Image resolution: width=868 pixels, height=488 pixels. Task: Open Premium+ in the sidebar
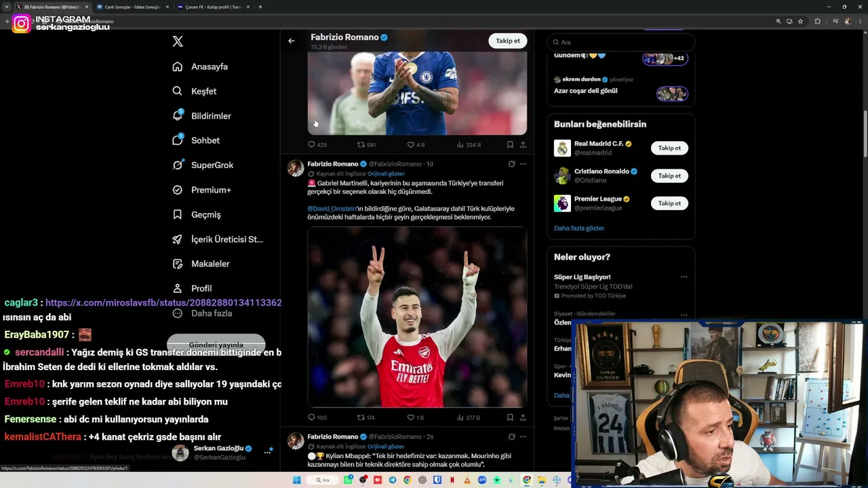coord(201,190)
